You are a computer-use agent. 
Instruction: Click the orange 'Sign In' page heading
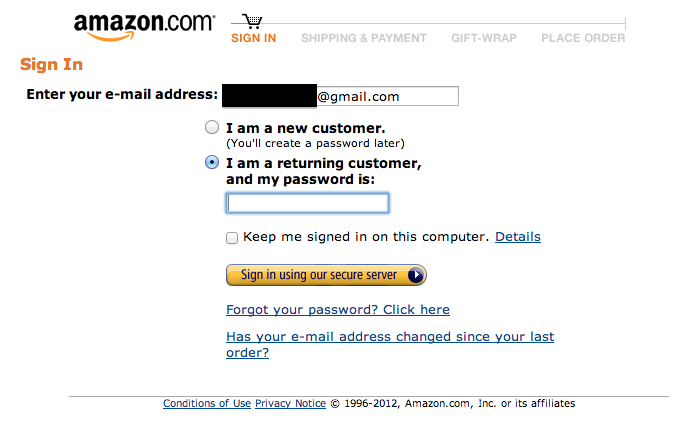click(x=51, y=65)
